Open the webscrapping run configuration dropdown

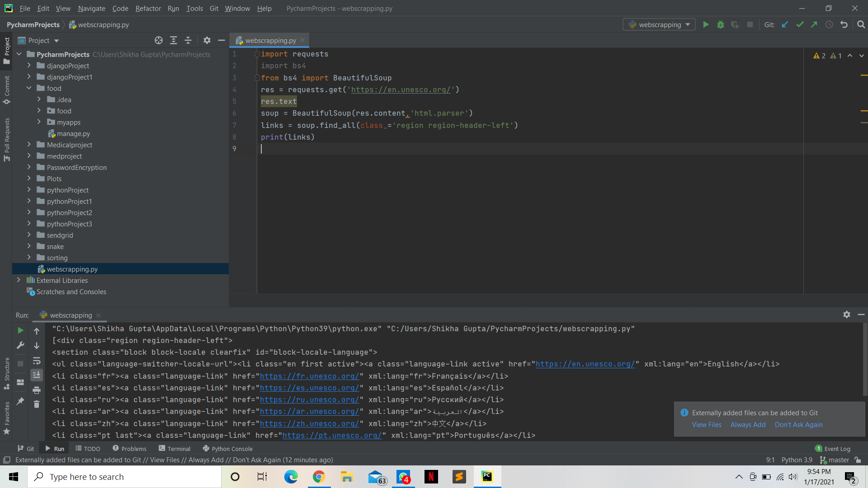[660, 25]
